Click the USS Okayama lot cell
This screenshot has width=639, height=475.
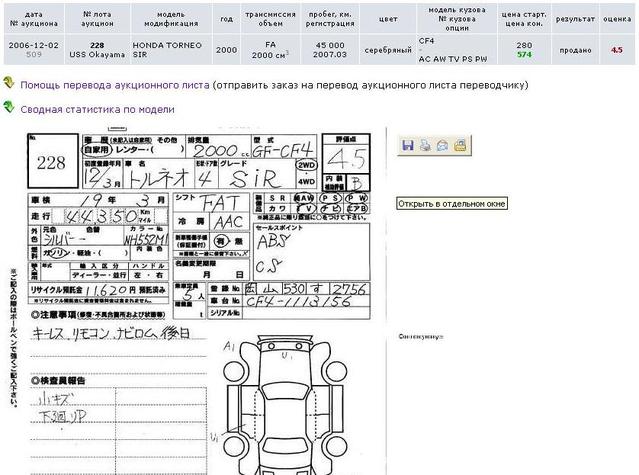[97, 50]
